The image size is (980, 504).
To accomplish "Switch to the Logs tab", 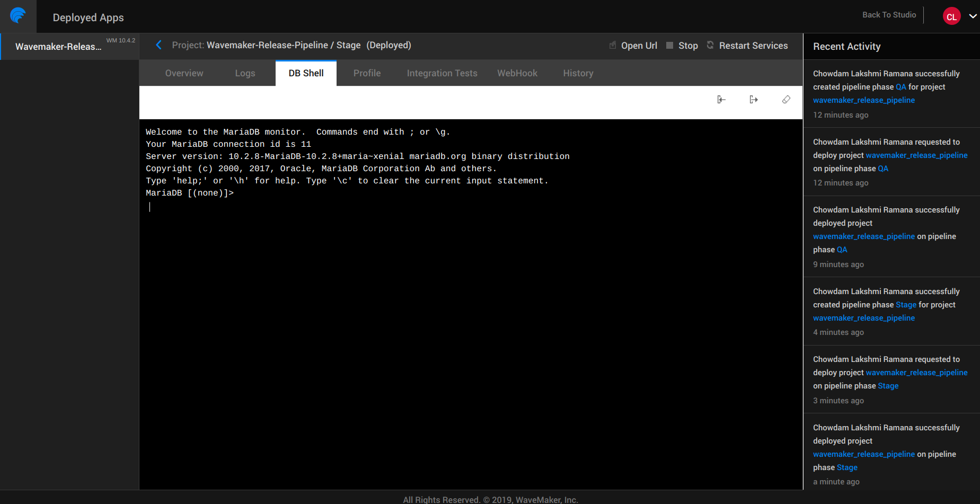I will (245, 73).
